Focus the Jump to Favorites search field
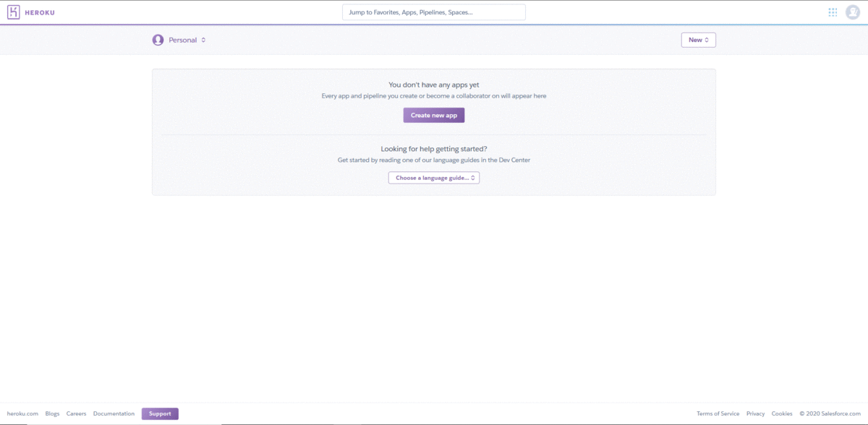Viewport: 868px width, 425px height. tap(434, 12)
